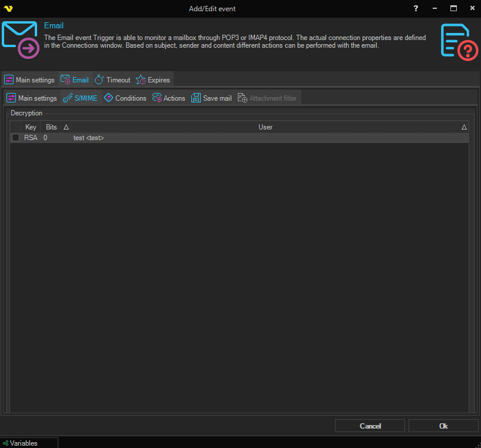Image resolution: width=481 pixels, height=448 pixels.
Task: Open the top-level Main settings tab
Action: click(x=29, y=80)
